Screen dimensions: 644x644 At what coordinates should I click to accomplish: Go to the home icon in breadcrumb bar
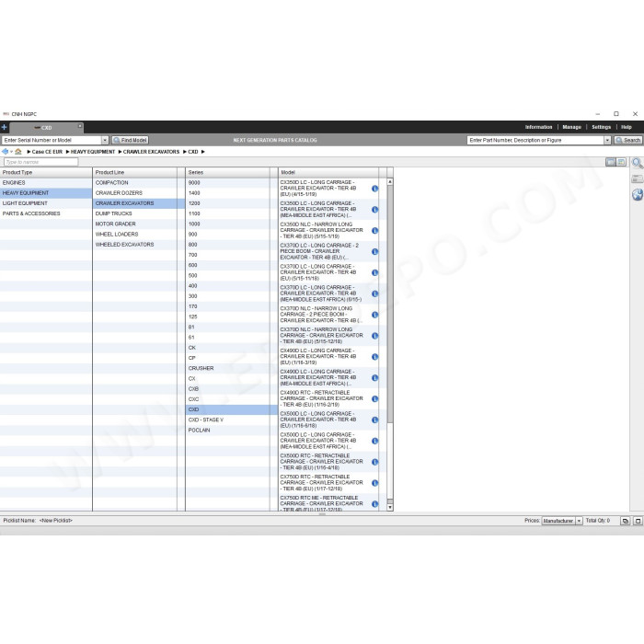(18, 152)
